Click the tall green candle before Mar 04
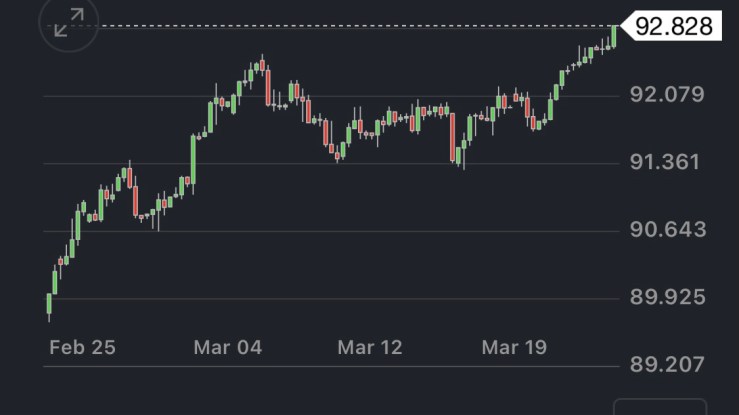739x415 pixels. coord(194,160)
